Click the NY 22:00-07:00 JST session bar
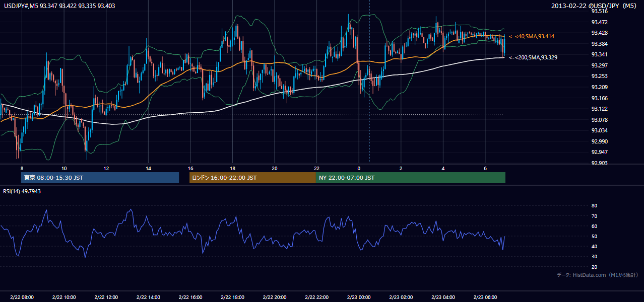This screenshot has width=644, height=302. 411,178
